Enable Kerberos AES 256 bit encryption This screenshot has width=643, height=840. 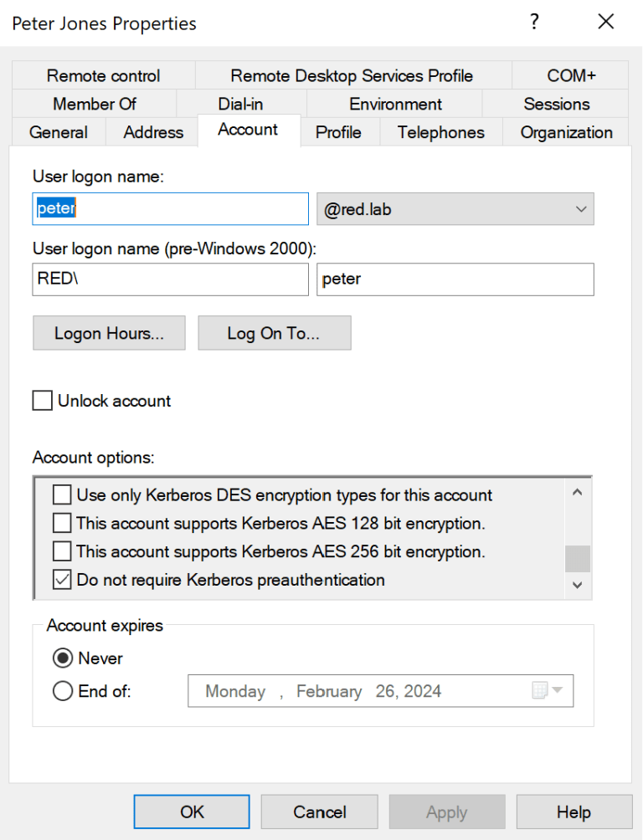[62, 551]
